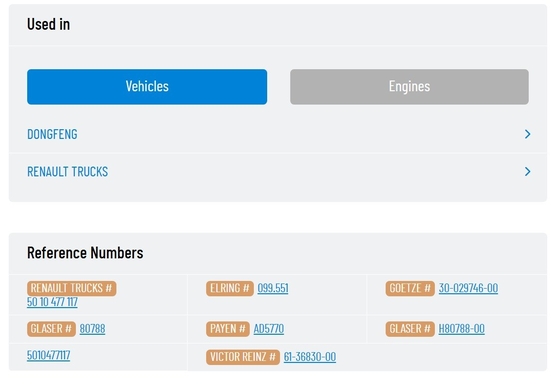Click the Reference Numbers heading
Image resolution: width=560 pixels, height=385 pixels.
tap(85, 253)
